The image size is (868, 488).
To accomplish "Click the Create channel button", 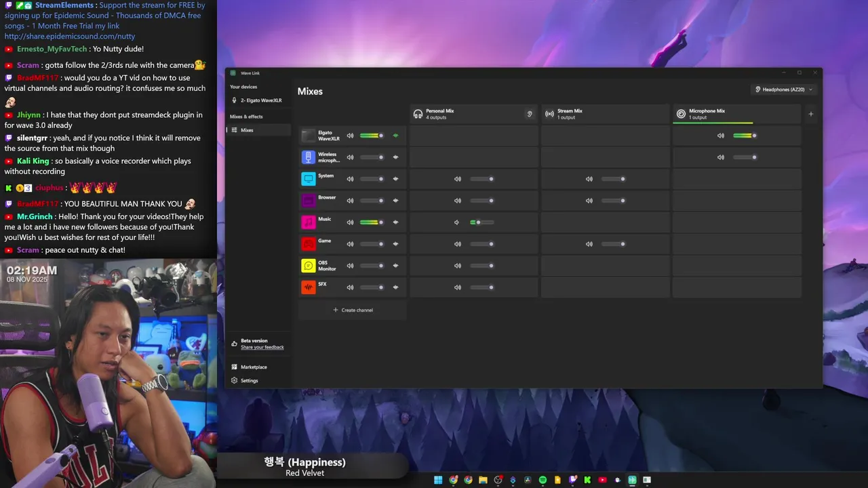I will (353, 310).
